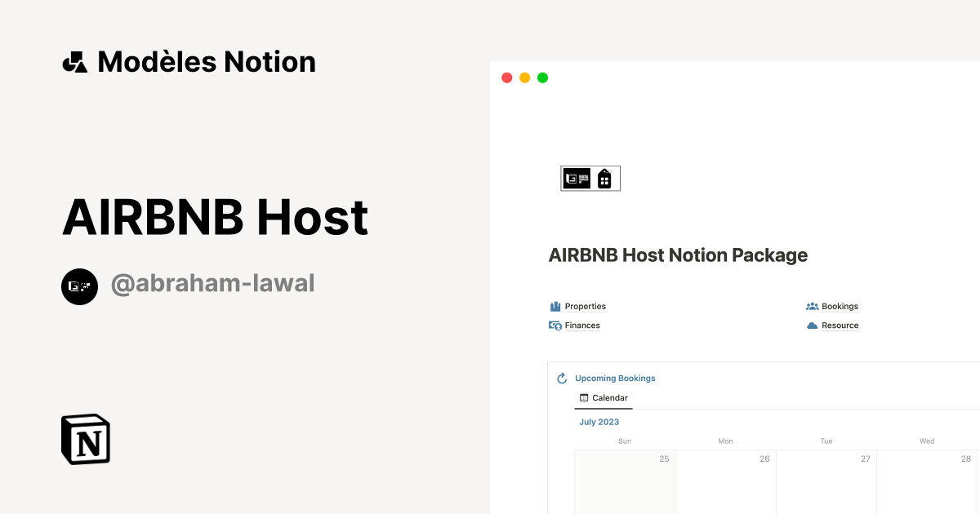980x514 pixels.
Task: Open the Upcoming Bookings view
Action: point(615,378)
